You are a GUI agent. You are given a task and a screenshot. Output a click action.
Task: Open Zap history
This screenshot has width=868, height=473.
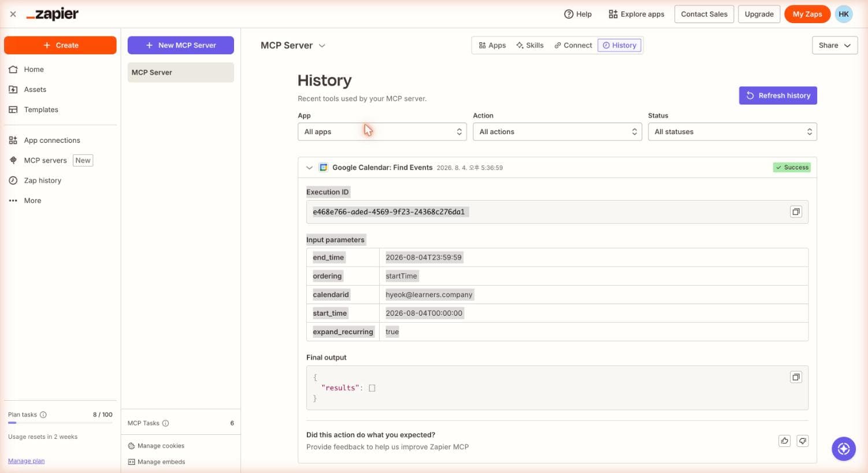[x=42, y=181]
